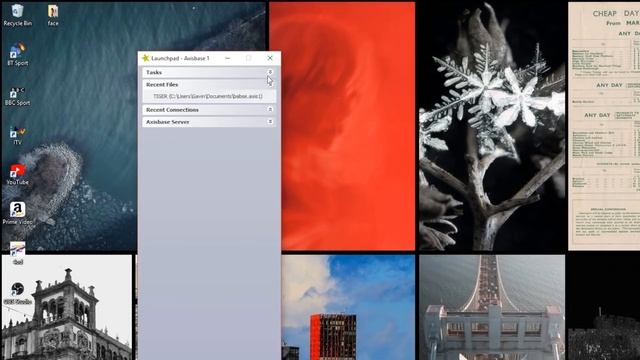Expand the Tasks section chevron

(270, 72)
